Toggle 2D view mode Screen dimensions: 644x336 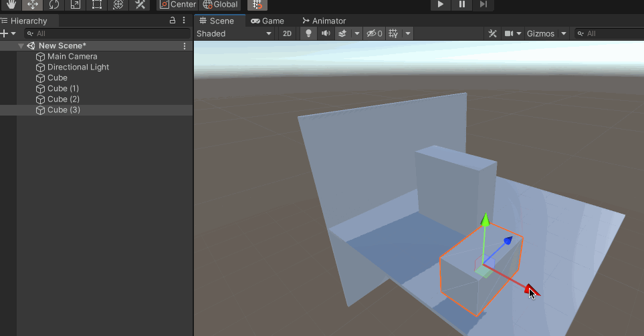(x=287, y=33)
